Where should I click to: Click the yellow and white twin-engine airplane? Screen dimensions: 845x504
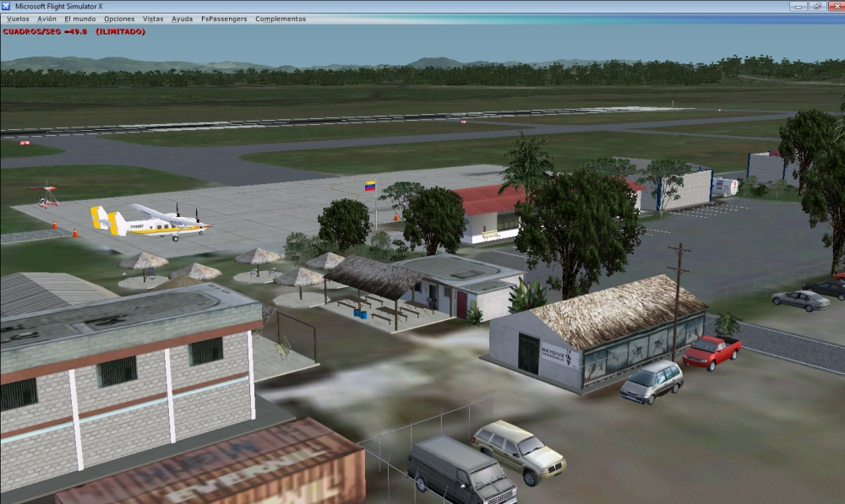(150, 221)
